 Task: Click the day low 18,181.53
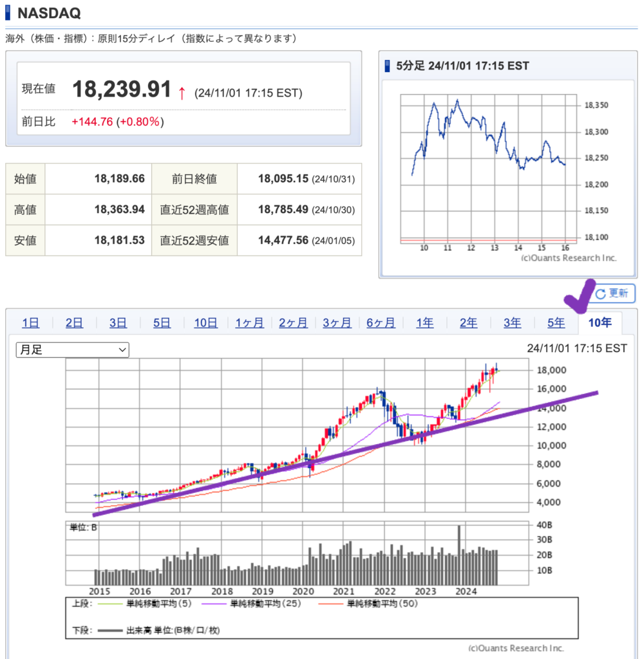click(x=119, y=240)
